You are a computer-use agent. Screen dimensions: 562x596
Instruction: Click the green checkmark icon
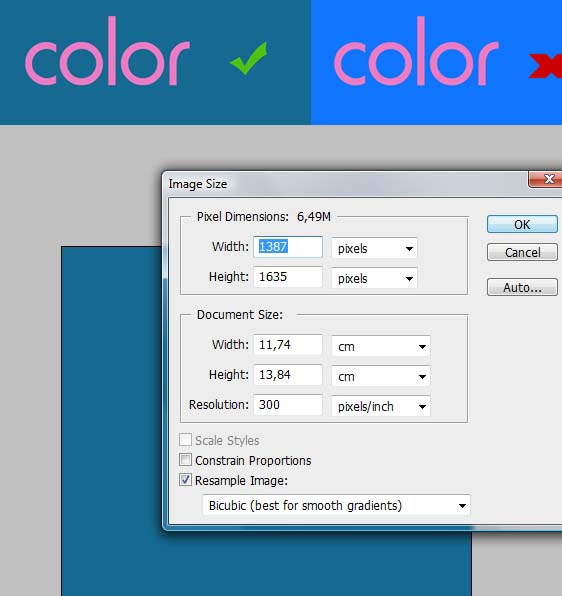249,58
